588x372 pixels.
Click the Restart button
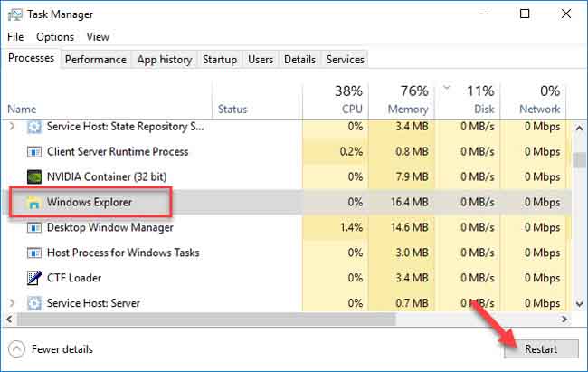point(541,349)
